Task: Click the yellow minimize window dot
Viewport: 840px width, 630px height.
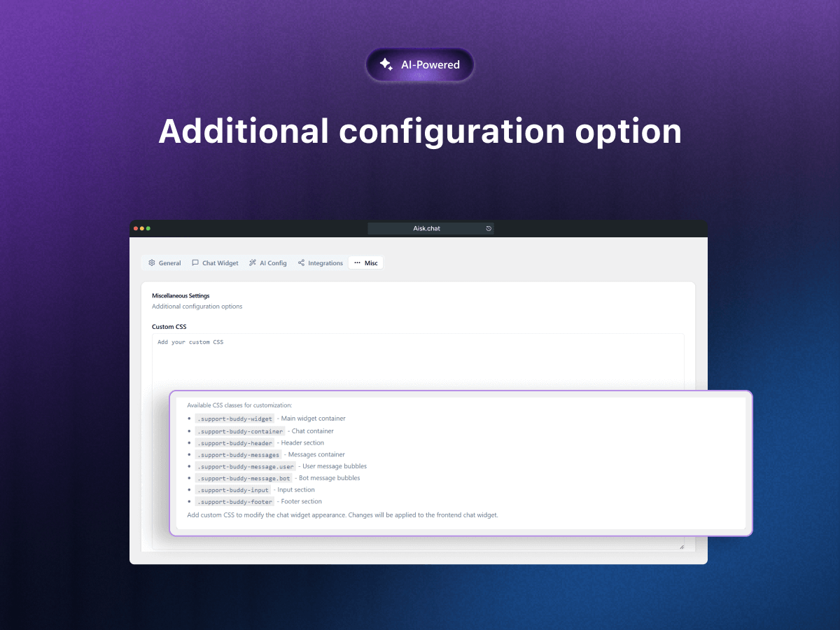Action: (x=142, y=228)
